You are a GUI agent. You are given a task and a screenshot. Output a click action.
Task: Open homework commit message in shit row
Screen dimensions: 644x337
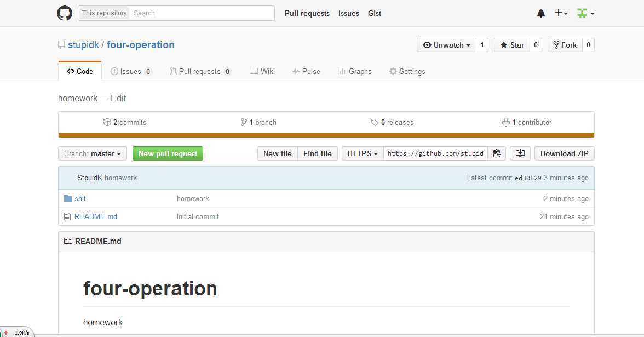[x=193, y=198]
